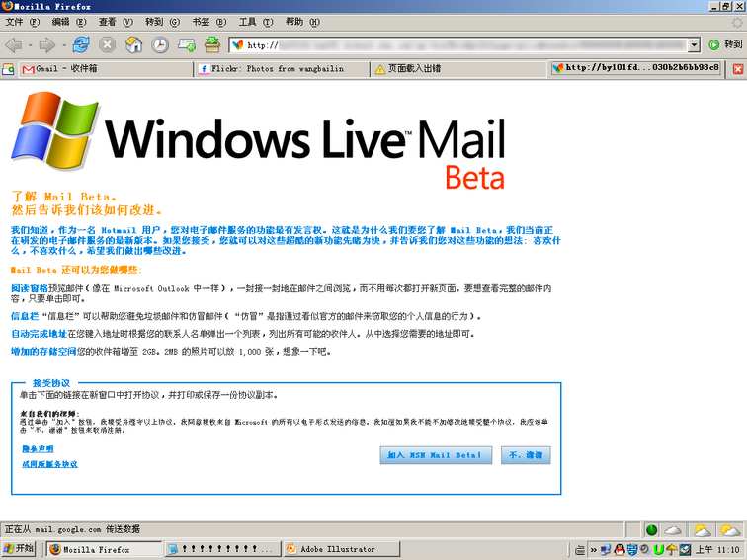Click the 不, 谢谢 button
Image resolution: width=747 pixels, height=560 pixels.
[526, 455]
